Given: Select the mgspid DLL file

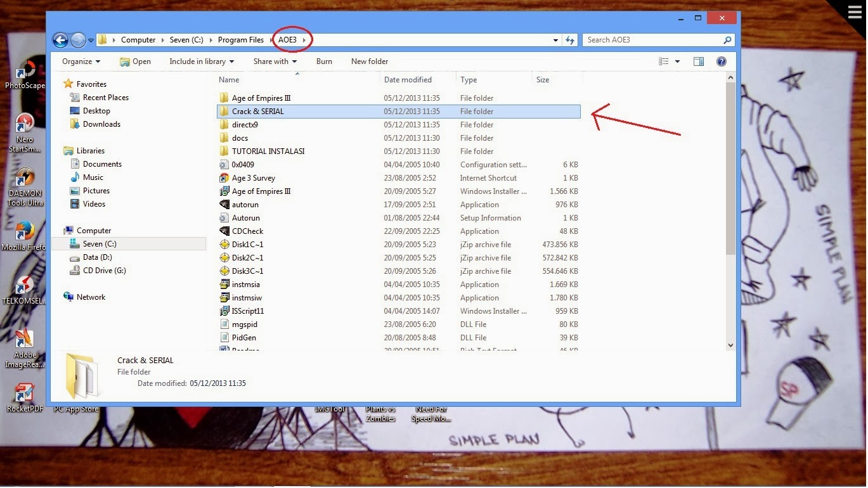Looking at the screenshot, I should pos(398,324).
